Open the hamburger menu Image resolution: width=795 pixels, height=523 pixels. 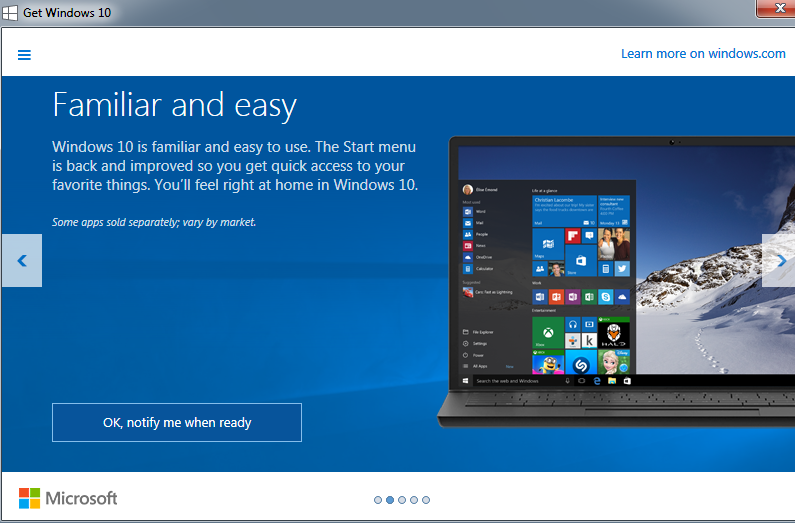(x=24, y=54)
